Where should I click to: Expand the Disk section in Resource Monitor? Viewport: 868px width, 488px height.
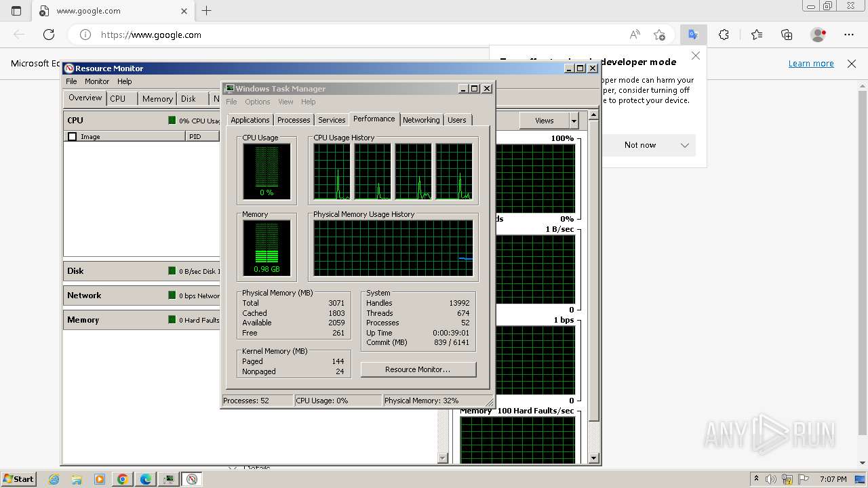(x=142, y=271)
